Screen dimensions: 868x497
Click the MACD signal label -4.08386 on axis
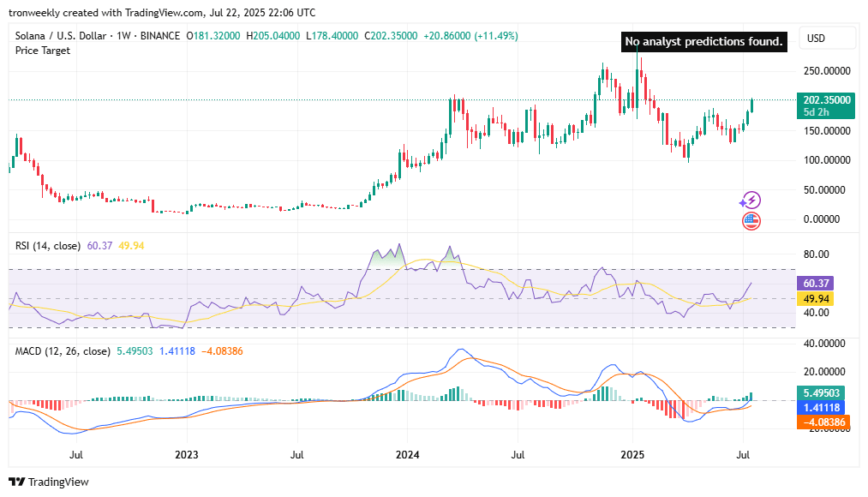(x=823, y=422)
